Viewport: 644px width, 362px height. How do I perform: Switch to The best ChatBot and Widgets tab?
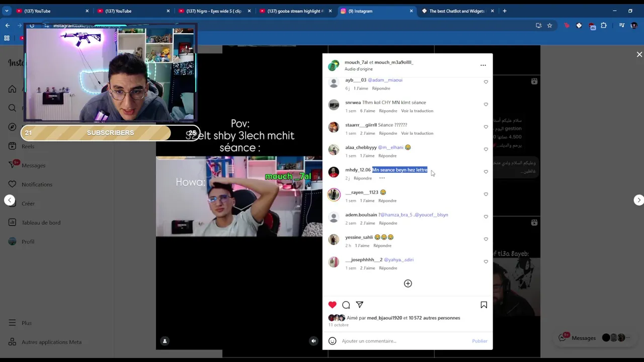(457, 11)
